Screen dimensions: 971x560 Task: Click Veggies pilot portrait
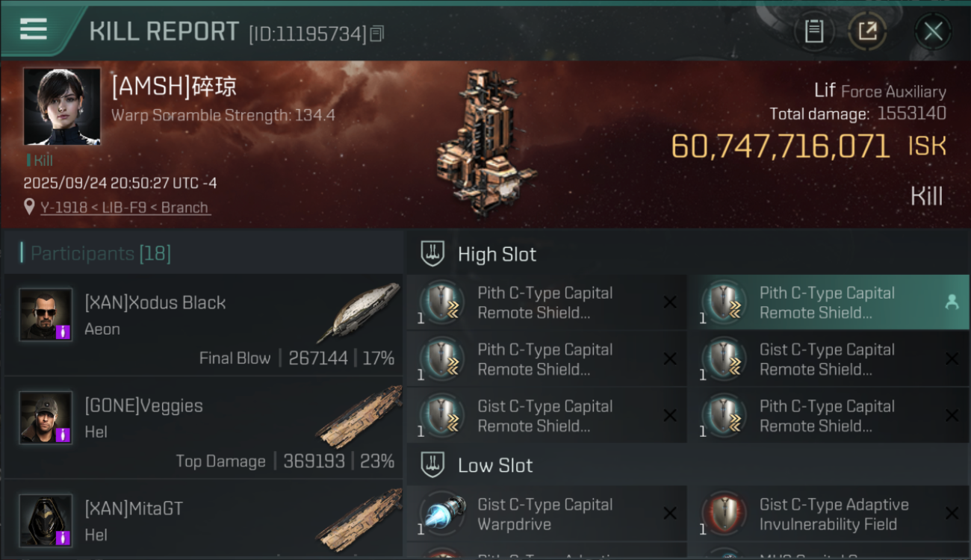[46, 417]
